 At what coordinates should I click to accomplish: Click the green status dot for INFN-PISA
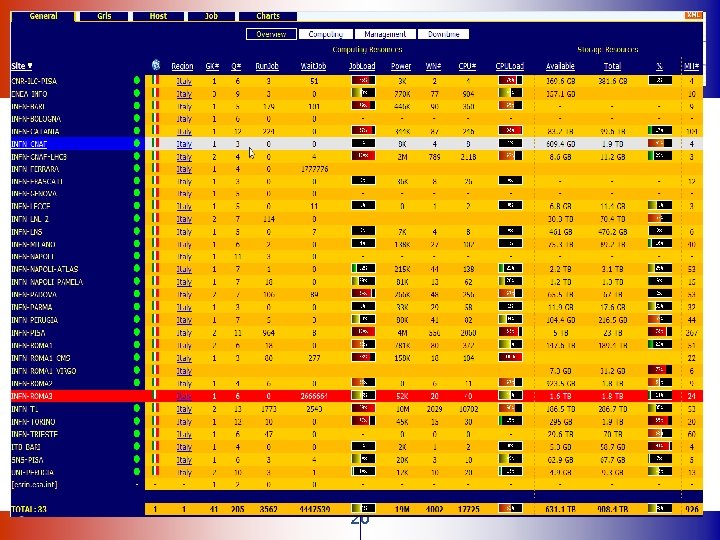pos(137,332)
